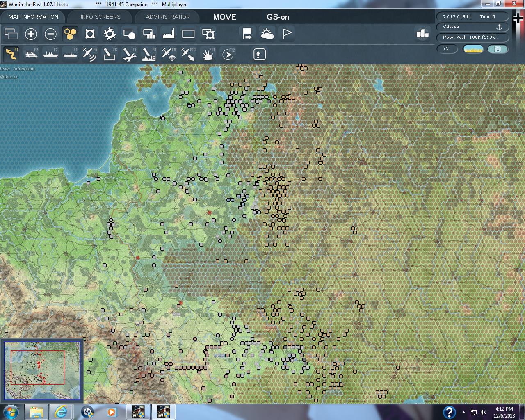The height and width of the screenshot is (420, 525).
Task: Toggle the yellow hex grid display
Action: point(70,34)
